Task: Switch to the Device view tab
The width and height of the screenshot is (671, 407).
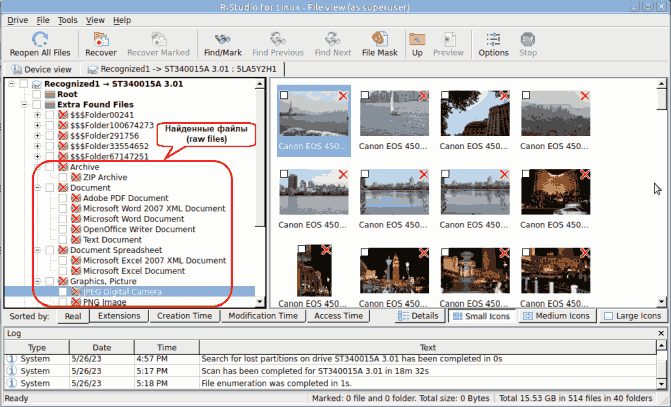Action: (x=42, y=69)
